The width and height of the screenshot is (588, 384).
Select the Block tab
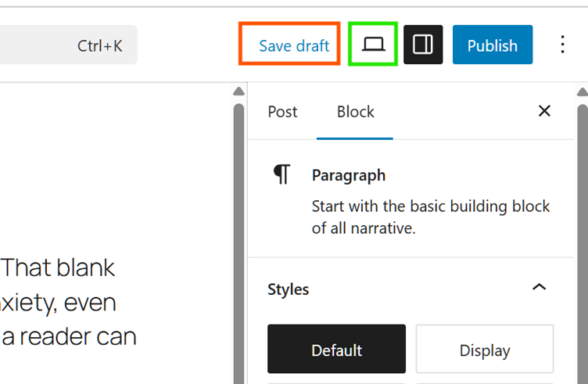click(355, 112)
